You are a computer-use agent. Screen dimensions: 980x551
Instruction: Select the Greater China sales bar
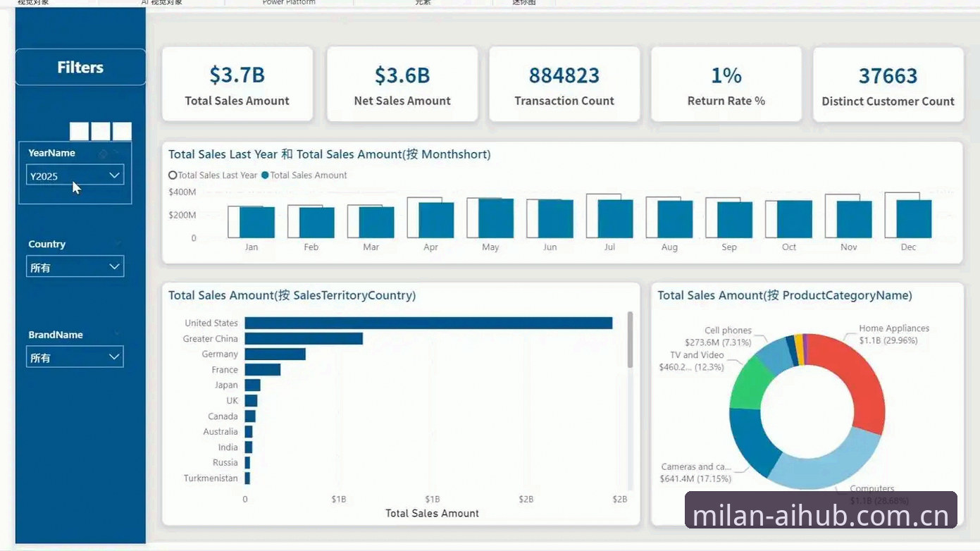[304, 338]
